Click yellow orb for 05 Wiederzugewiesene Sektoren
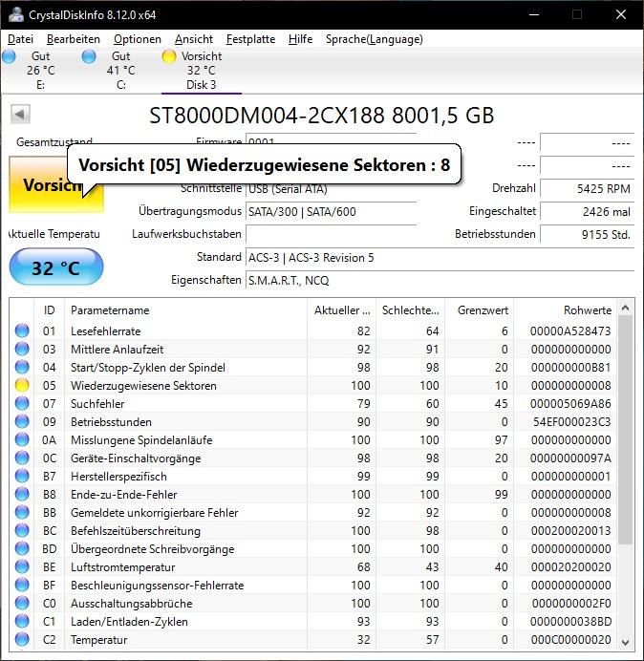Image resolution: width=644 pixels, height=661 pixels. 22,385
